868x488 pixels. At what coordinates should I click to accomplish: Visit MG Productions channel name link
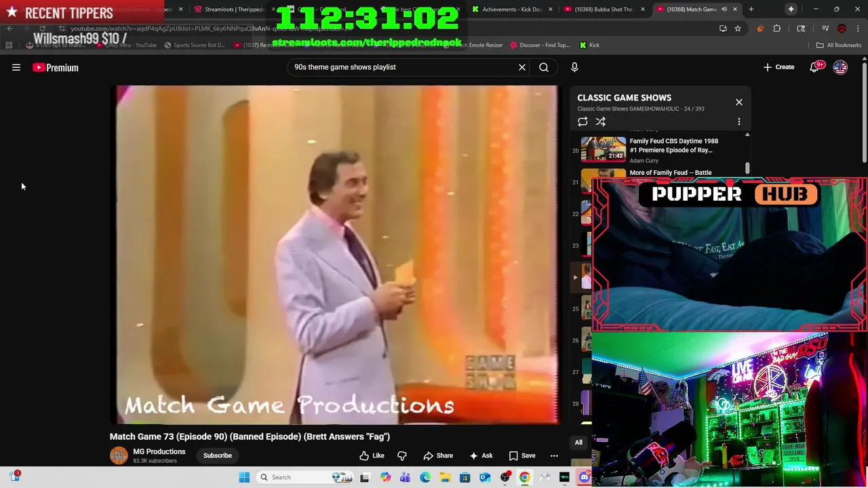(159, 451)
